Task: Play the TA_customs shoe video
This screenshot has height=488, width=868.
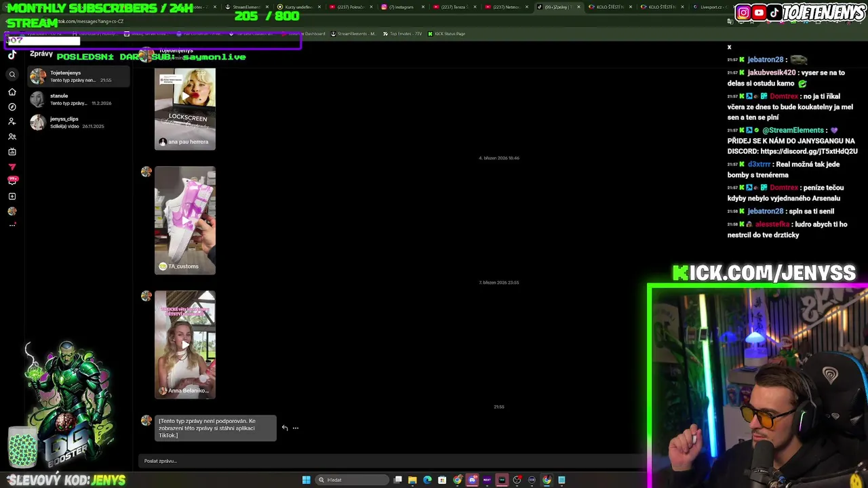Action: 185,220
